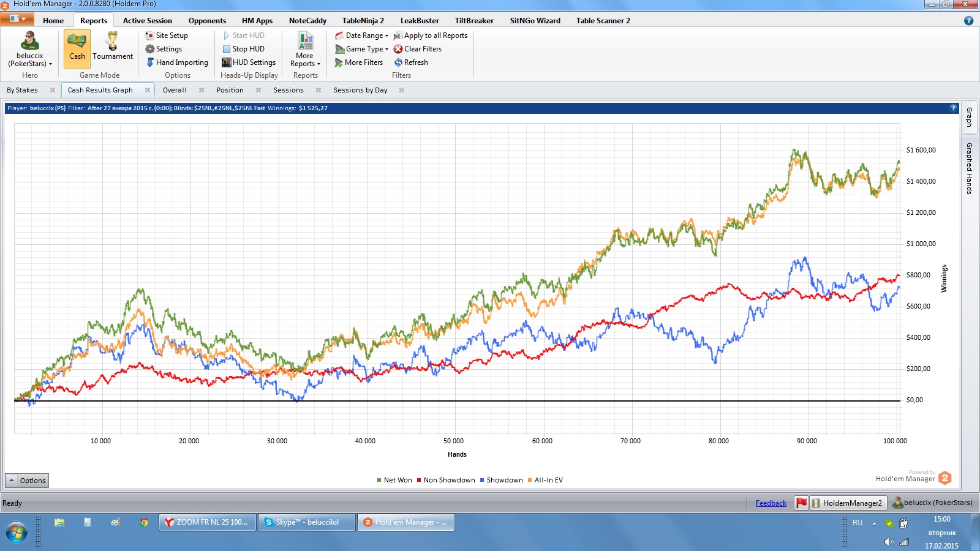Viewport: 980px width, 551px height.
Task: Expand More Reports menu
Action: tap(305, 49)
